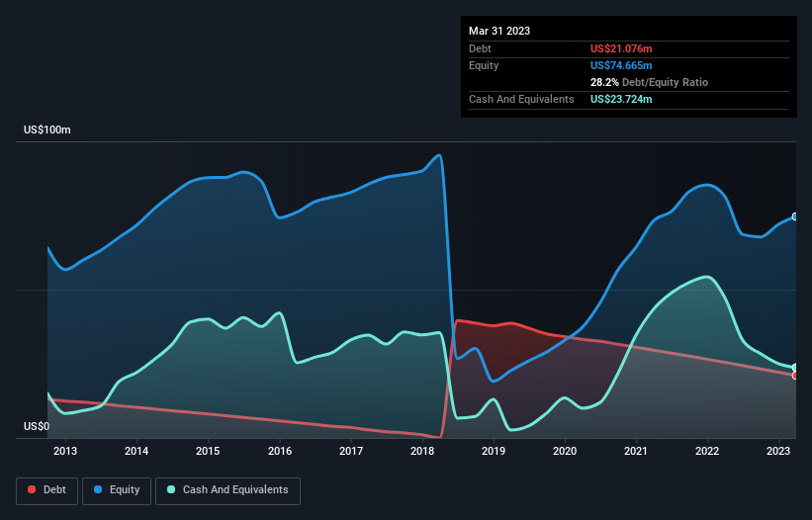Click the 2022 x-axis label

point(707,451)
